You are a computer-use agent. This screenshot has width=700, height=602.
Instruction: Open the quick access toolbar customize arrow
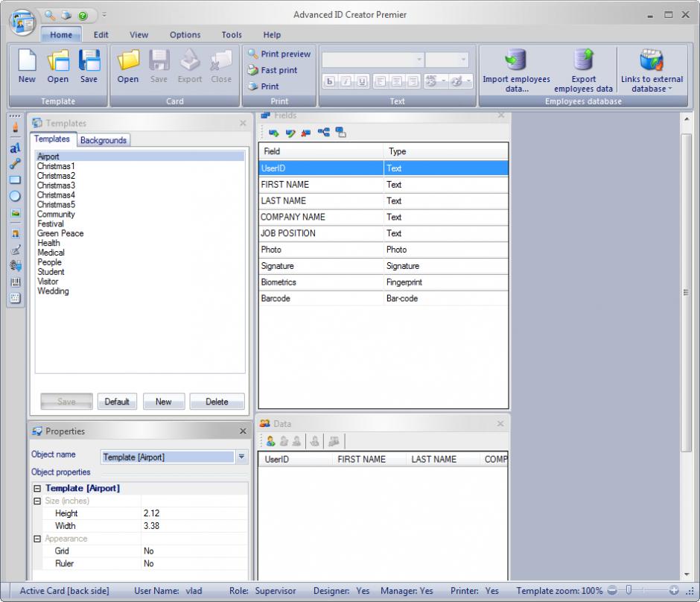104,15
